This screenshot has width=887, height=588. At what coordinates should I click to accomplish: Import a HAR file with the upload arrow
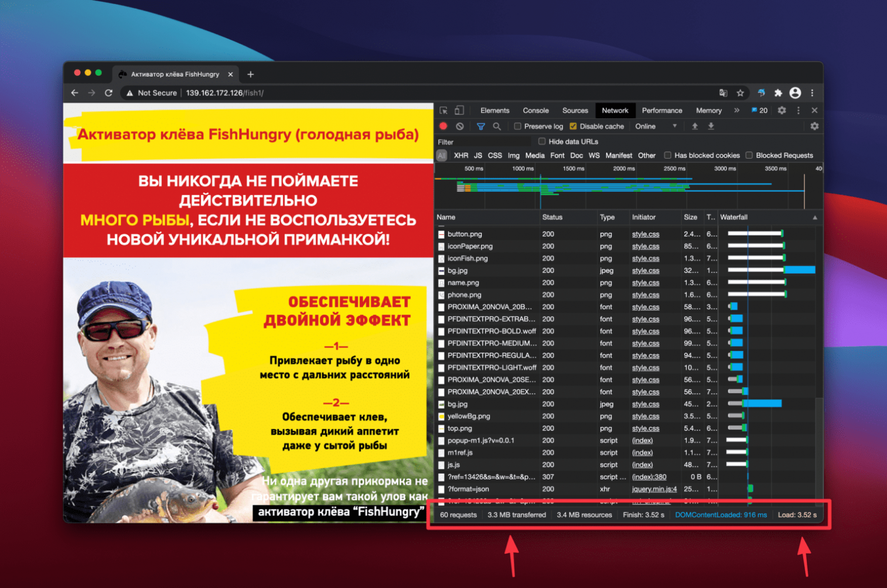coord(695,126)
